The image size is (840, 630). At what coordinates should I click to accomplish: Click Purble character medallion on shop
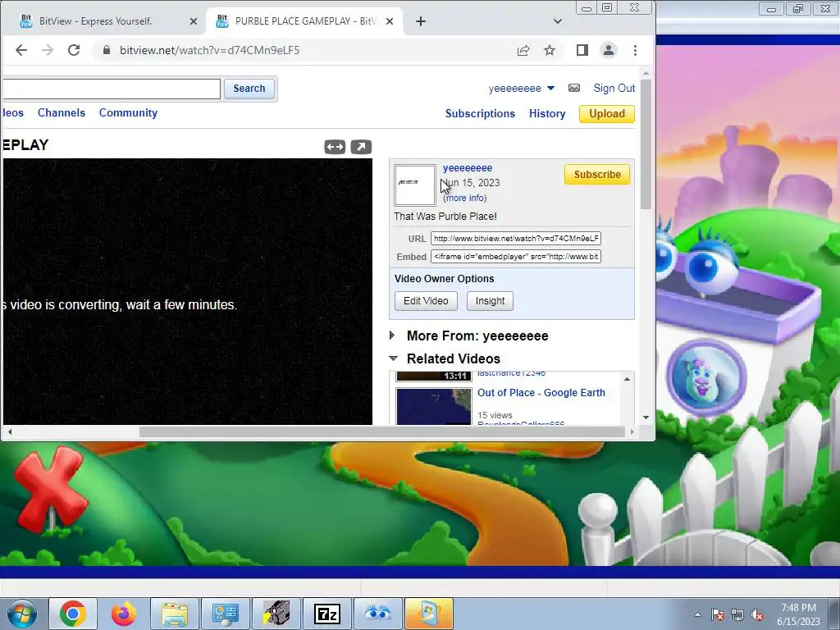(706, 377)
